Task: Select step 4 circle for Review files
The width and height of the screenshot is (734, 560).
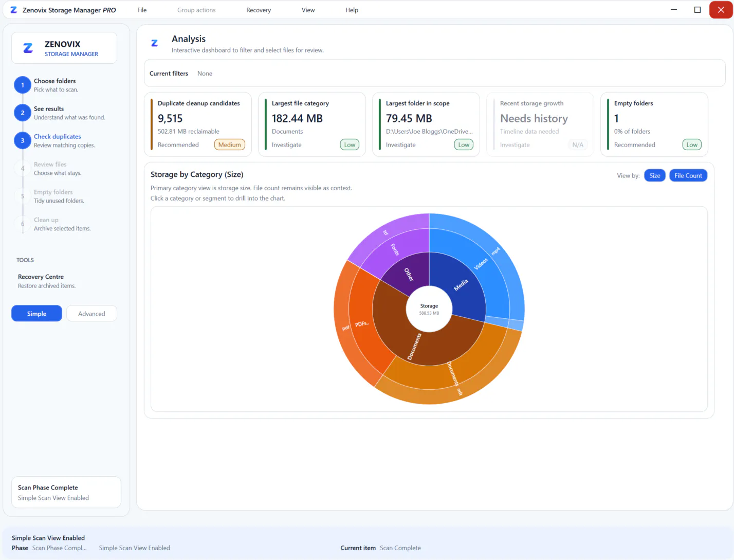Action: pyautogui.click(x=23, y=169)
